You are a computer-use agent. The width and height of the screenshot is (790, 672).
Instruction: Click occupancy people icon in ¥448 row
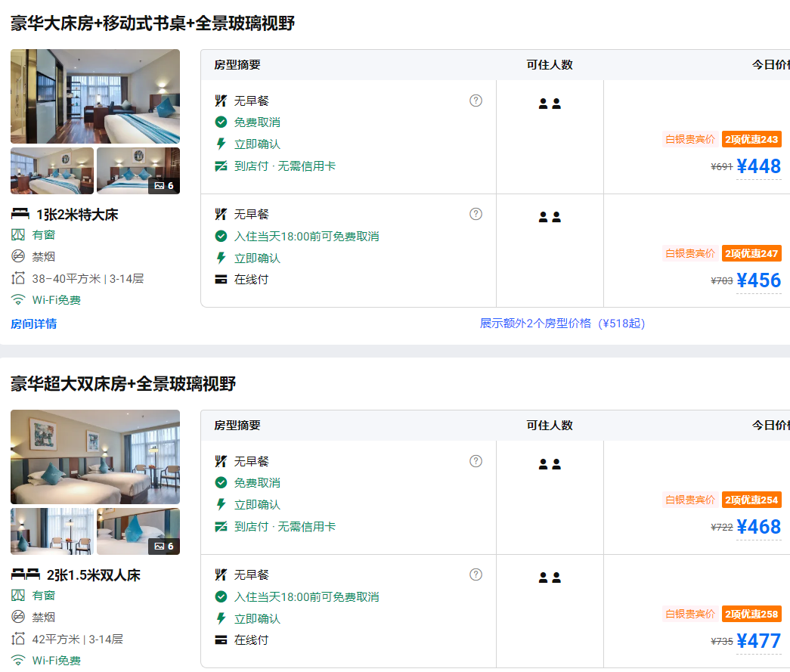coord(550,104)
